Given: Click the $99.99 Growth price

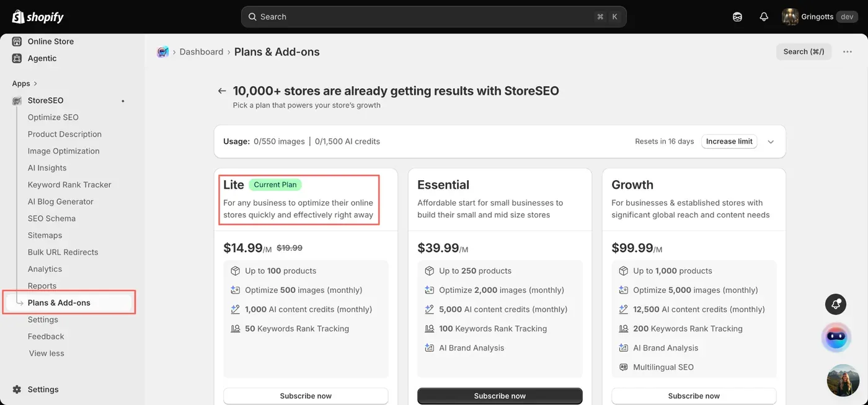Looking at the screenshot, I should 631,248.
